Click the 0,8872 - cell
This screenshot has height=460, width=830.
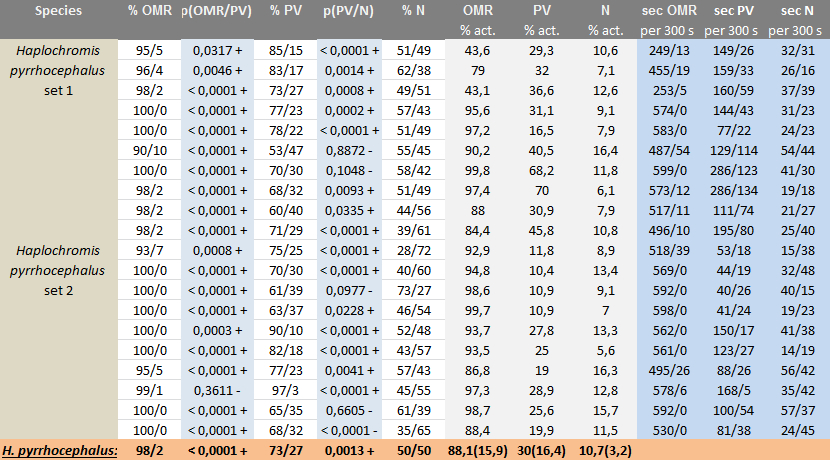[349, 146]
